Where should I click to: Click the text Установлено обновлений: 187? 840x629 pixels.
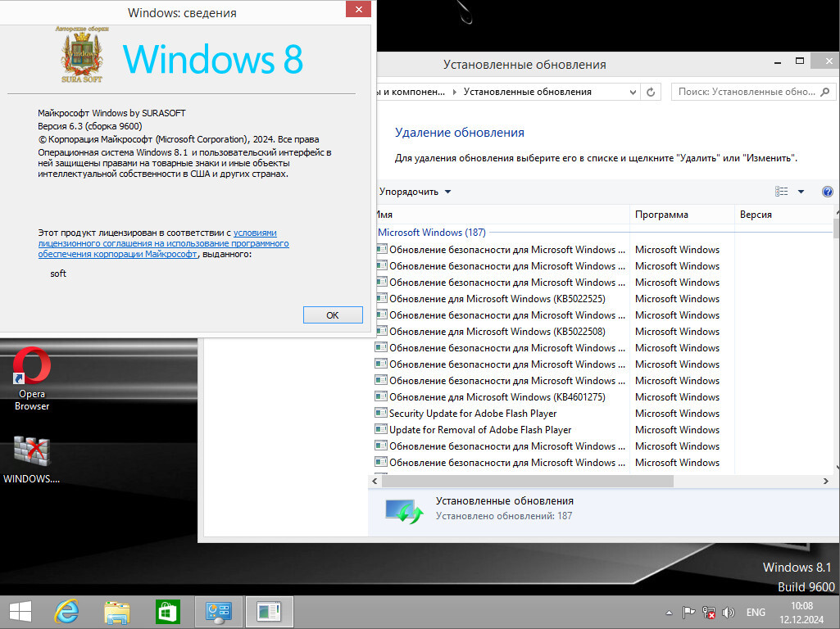click(x=503, y=516)
